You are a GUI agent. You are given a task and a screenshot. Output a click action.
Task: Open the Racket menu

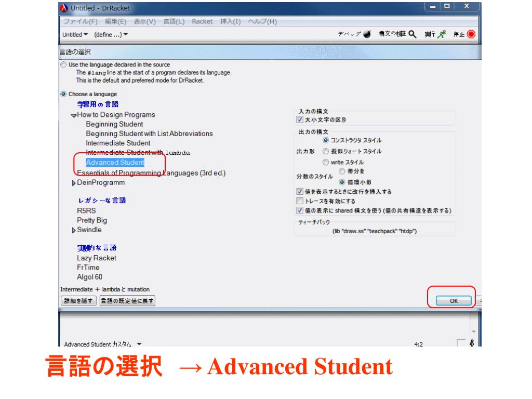point(202,21)
